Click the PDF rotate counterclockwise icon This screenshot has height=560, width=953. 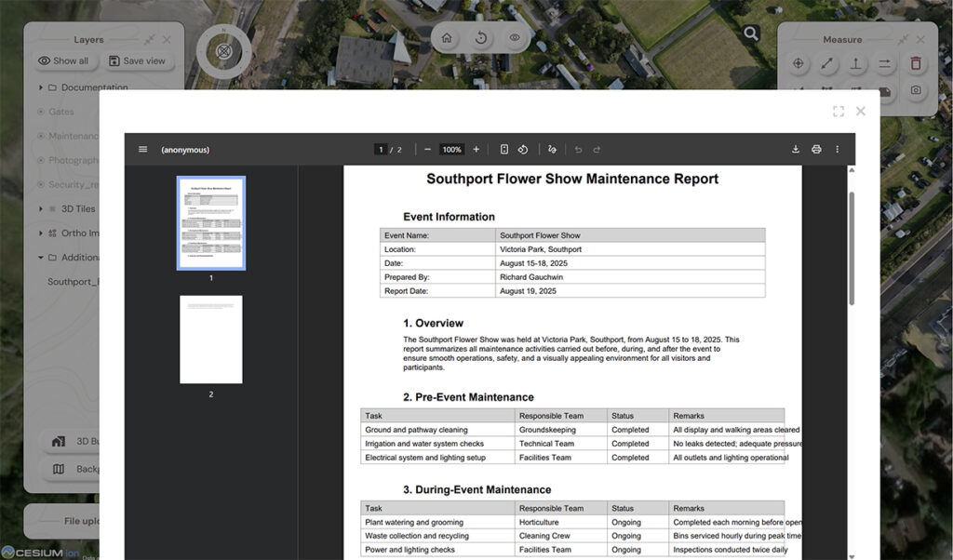523,149
